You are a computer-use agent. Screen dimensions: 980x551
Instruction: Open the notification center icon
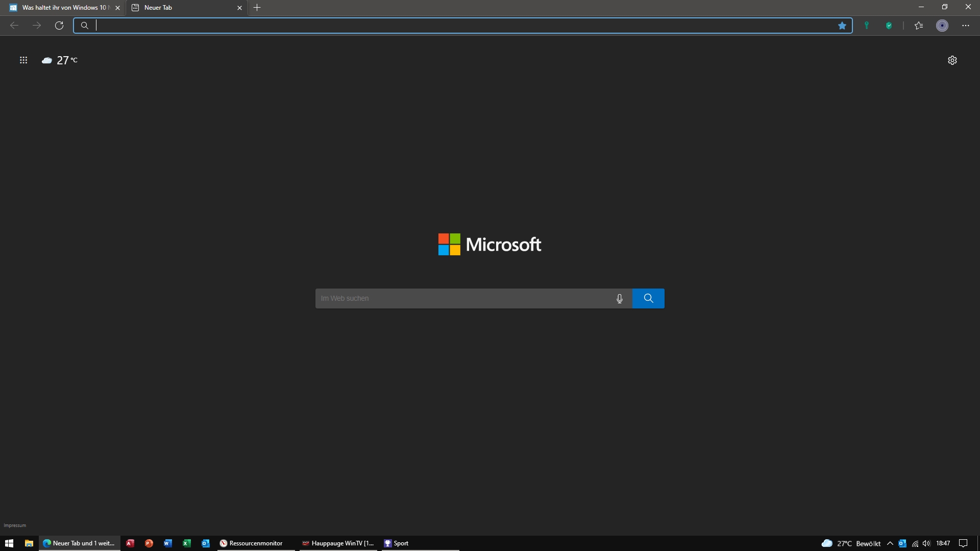tap(963, 543)
